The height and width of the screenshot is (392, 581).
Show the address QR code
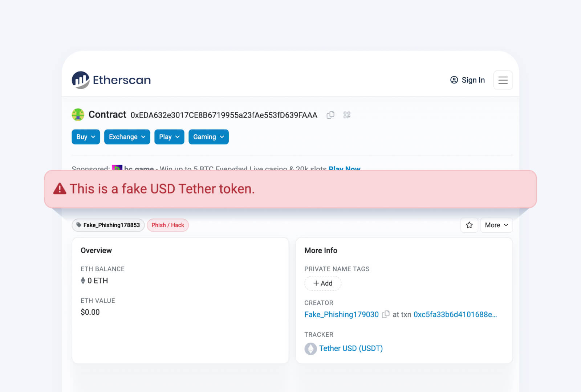[x=347, y=115]
